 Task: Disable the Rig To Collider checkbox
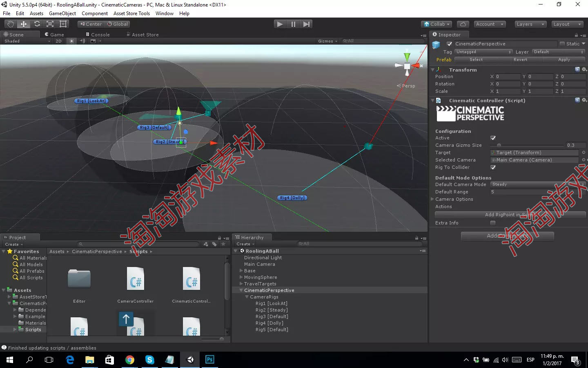pos(493,167)
